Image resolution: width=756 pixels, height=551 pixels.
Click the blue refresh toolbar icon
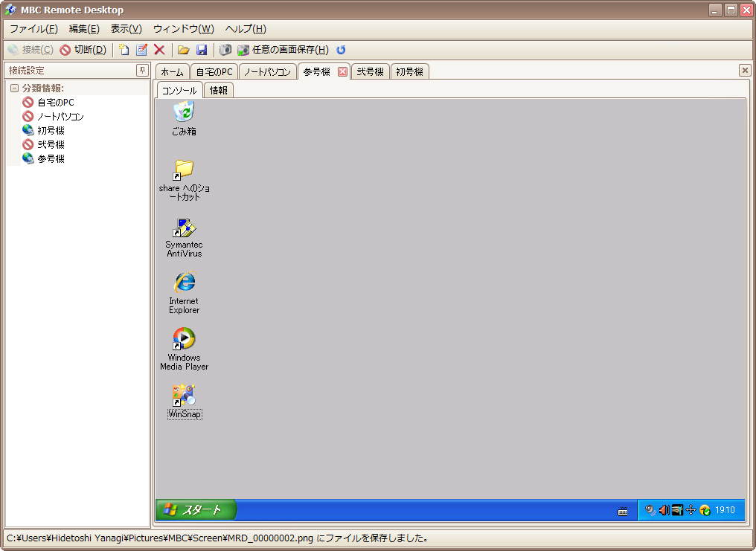pos(341,50)
